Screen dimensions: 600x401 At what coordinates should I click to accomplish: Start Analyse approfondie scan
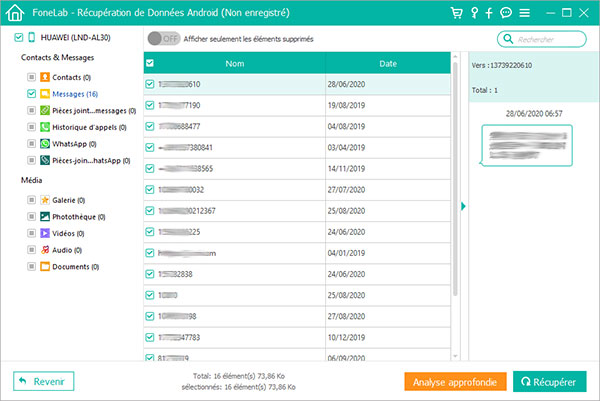453,381
